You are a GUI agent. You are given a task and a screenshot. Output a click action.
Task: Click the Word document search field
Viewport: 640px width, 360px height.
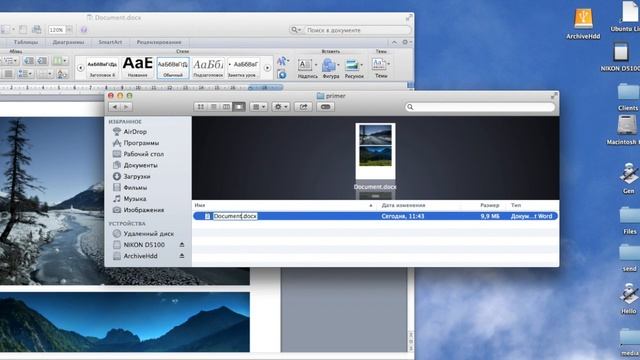pos(357,30)
